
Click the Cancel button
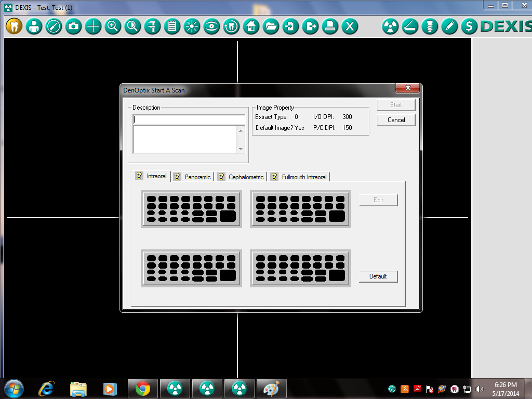pos(396,120)
